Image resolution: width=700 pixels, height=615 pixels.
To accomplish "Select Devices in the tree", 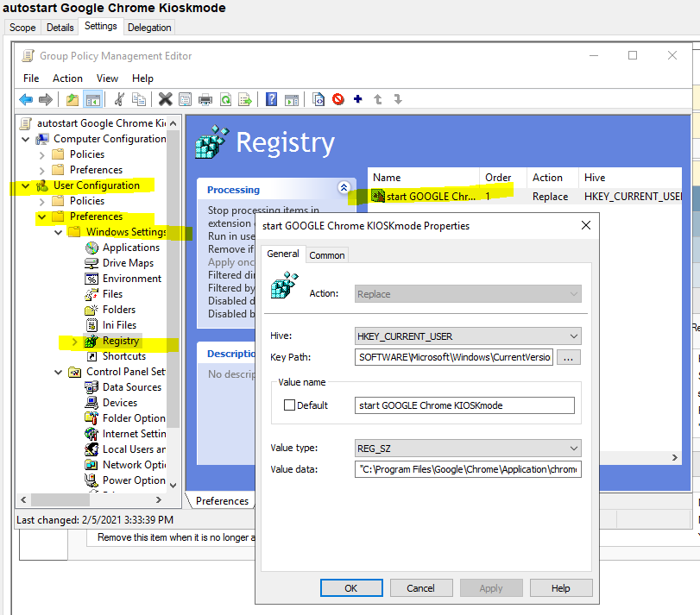I will [x=120, y=403].
